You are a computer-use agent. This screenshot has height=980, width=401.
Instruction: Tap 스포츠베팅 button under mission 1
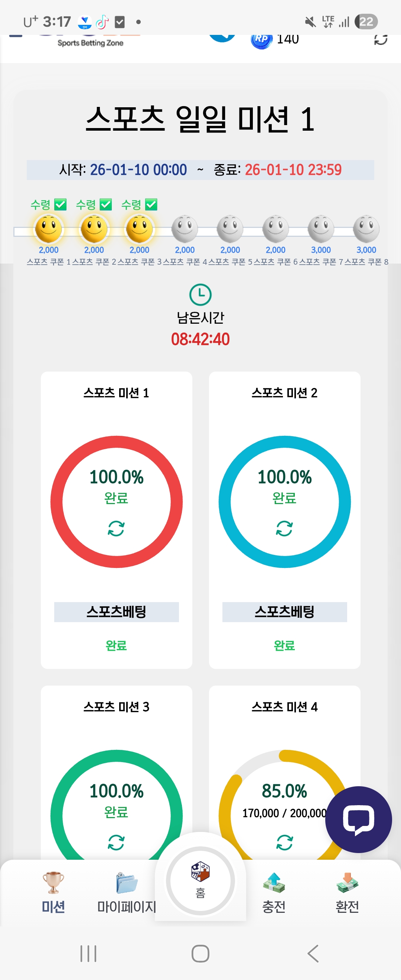click(x=116, y=612)
